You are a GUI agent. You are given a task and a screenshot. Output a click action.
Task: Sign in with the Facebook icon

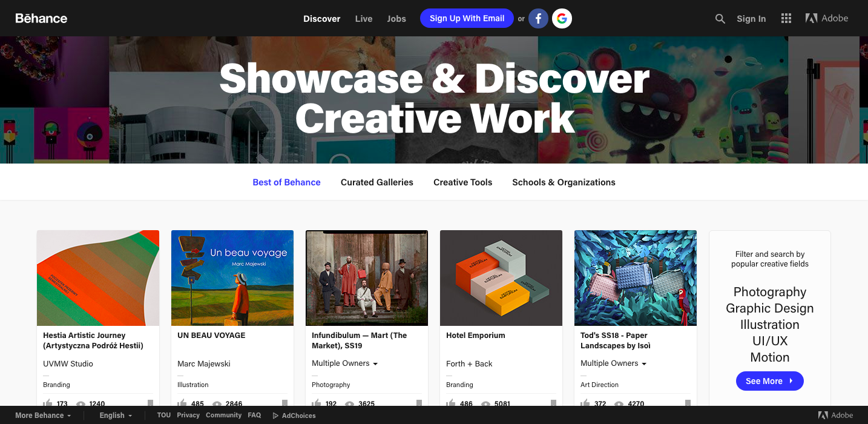tap(538, 18)
